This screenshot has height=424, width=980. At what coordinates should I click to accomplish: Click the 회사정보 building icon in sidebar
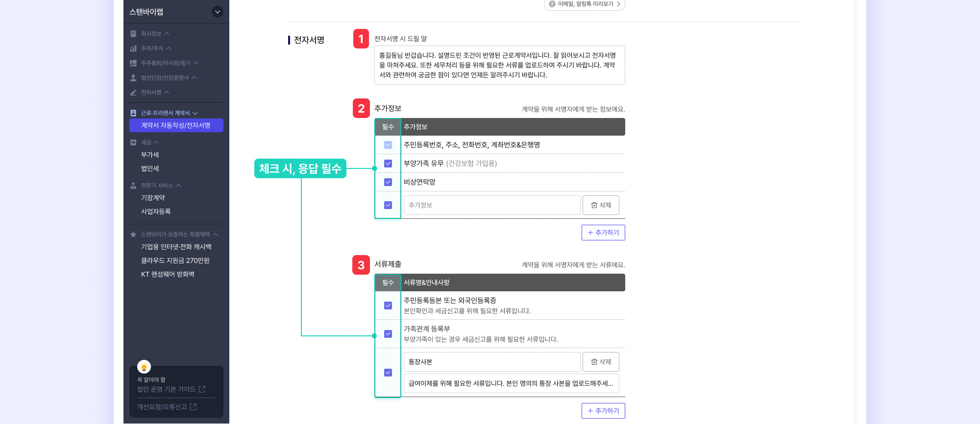133,34
